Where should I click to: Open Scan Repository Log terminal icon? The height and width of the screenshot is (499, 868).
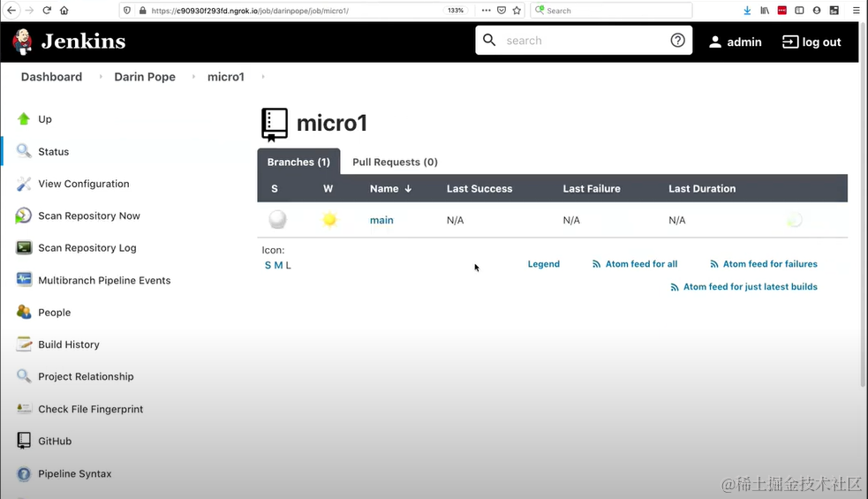[x=24, y=248]
